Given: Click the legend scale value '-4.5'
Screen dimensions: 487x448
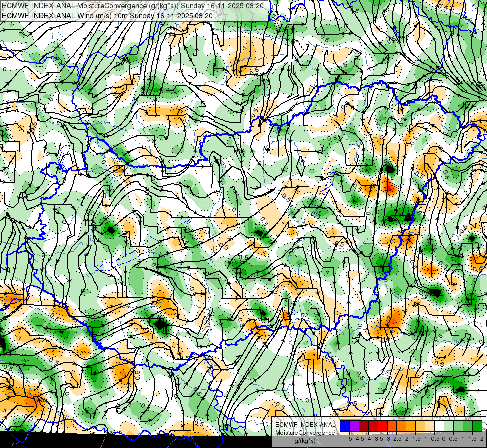Looking at the screenshot, I should (x=359, y=439).
